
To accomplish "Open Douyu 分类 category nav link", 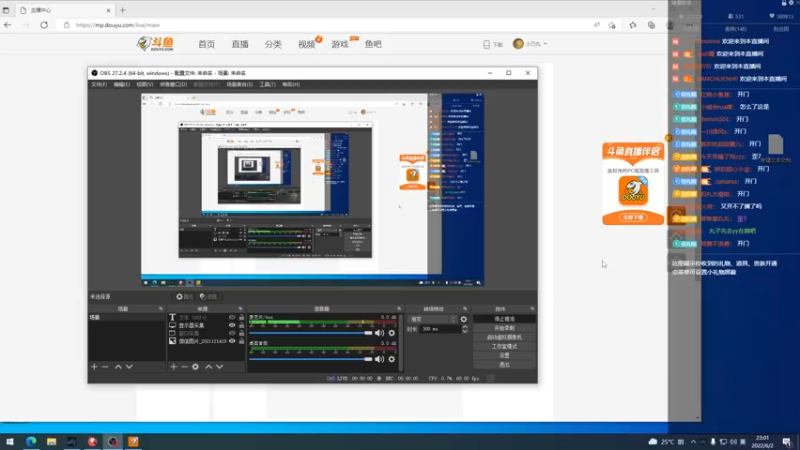I will (x=273, y=44).
